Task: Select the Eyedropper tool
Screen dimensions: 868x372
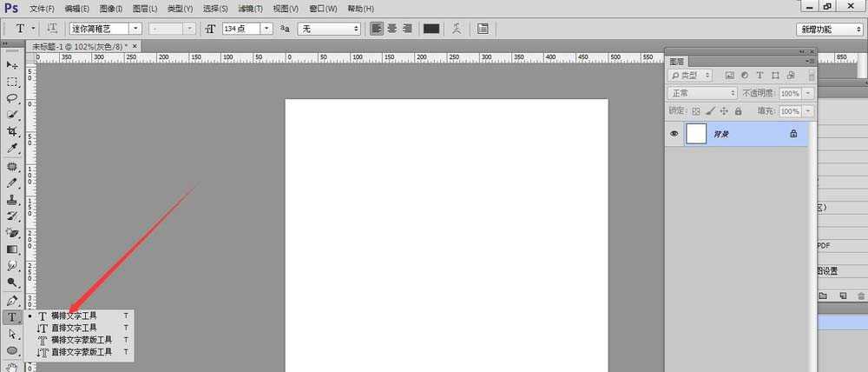Action: 12,148
